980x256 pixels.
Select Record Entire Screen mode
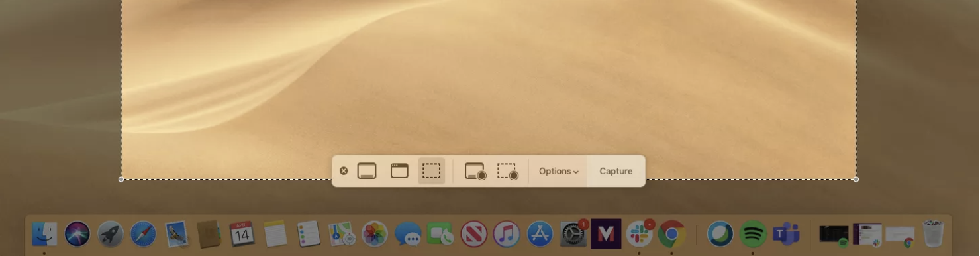pyautogui.click(x=475, y=171)
